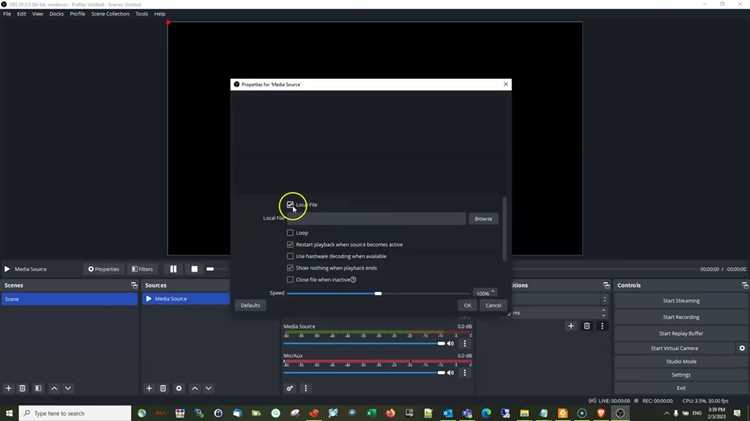Open the File menu
This screenshot has height=421, width=750.
pos(7,14)
